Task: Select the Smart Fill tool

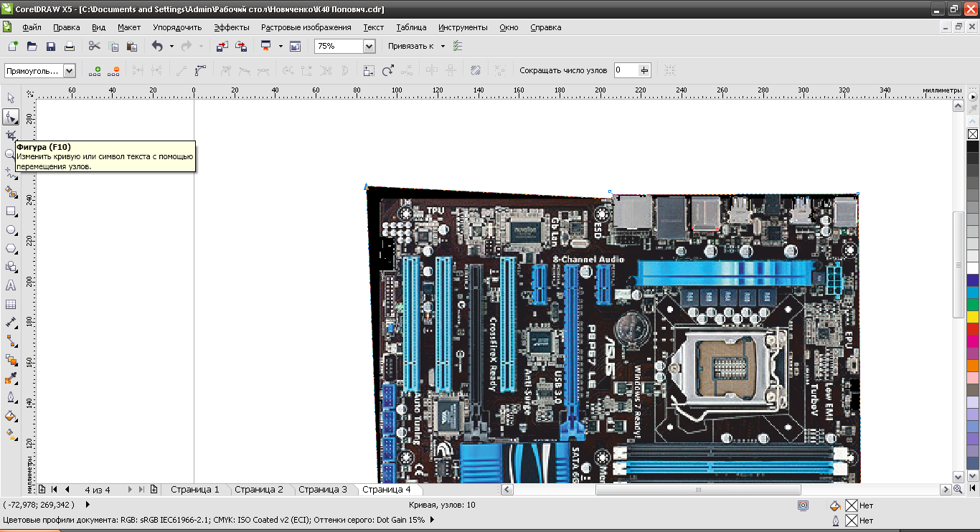Action: click(x=11, y=191)
